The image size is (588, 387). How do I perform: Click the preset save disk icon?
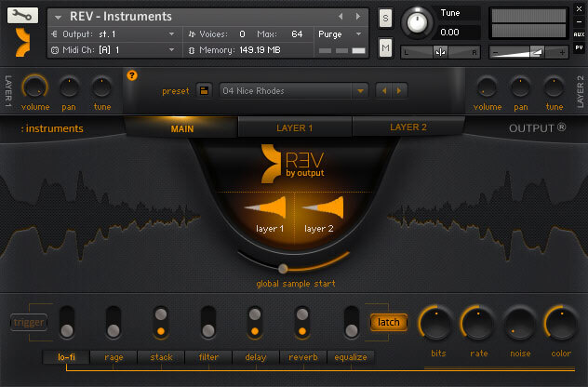tap(204, 91)
